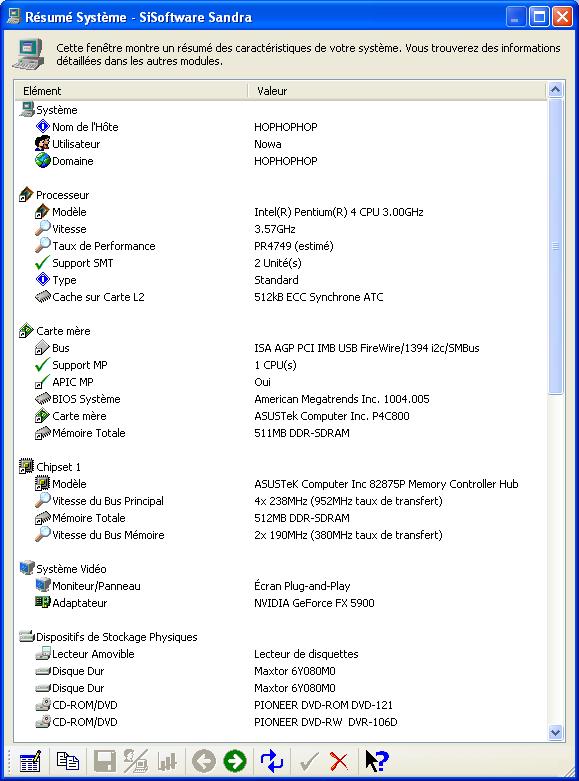Click the Processeur section heading
This screenshot has height=781, width=579.
pyautogui.click(x=62, y=195)
